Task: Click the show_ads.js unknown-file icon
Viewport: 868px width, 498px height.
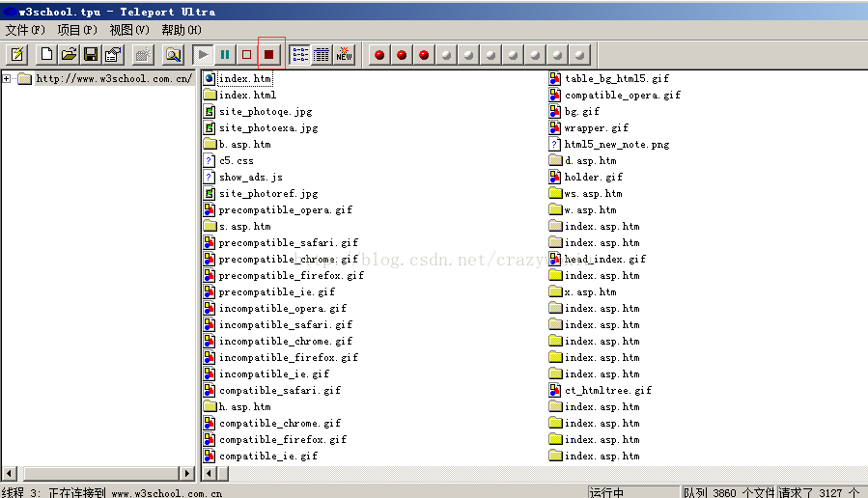Action: [x=210, y=177]
